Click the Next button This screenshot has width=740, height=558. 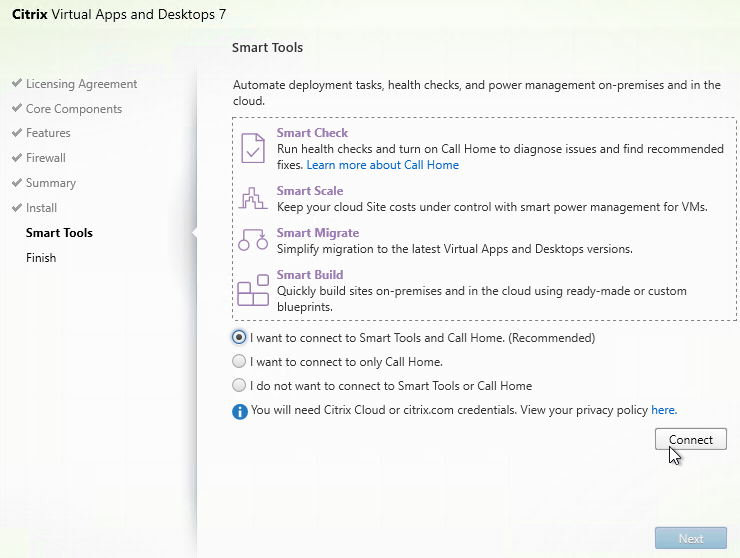(x=690, y=538)
